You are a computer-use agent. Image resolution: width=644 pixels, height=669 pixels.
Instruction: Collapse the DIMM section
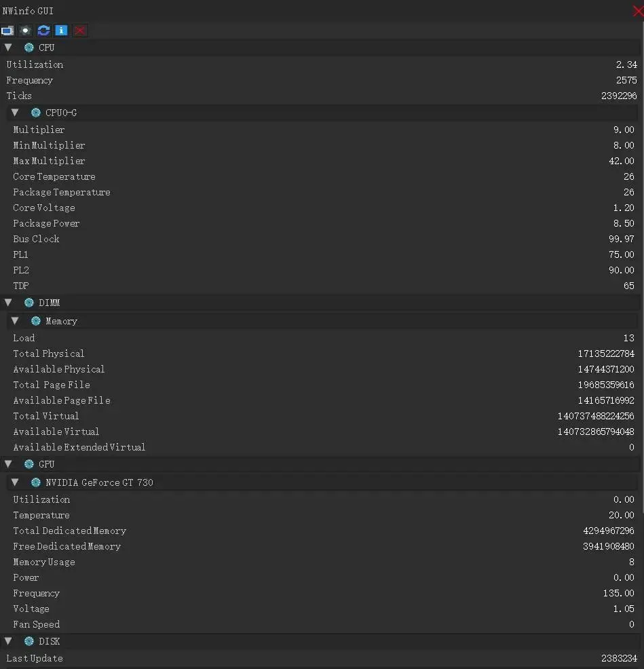(x=8, y=303)
